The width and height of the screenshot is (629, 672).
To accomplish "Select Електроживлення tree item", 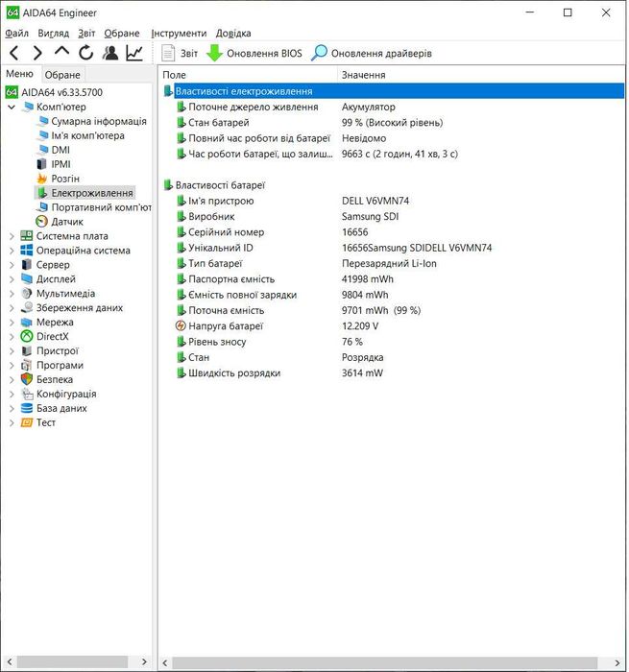I will pyautogui.click(x=92, y=193).
